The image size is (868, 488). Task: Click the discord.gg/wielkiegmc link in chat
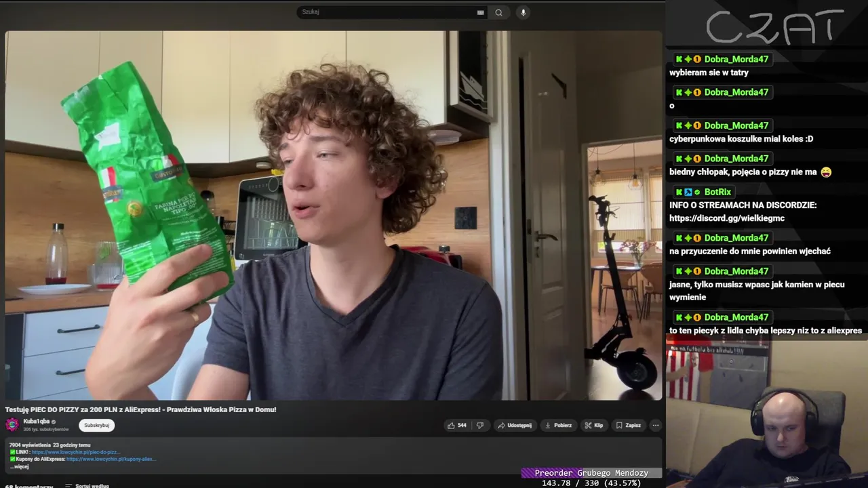coord(727,218)
